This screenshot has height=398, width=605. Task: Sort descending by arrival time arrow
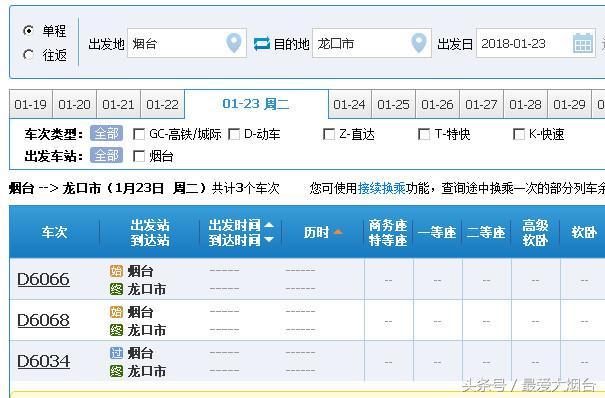pyautogui.click(x=269, y=239)
